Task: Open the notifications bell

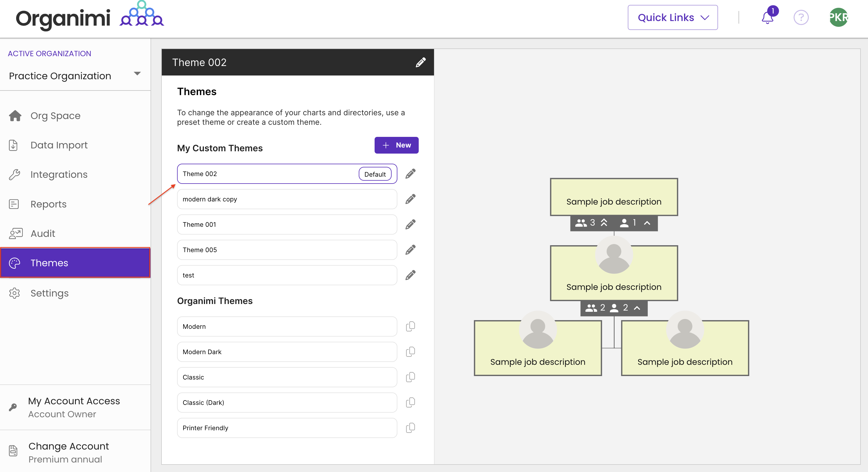Action: pyautogui.click(x=767, y=18)
